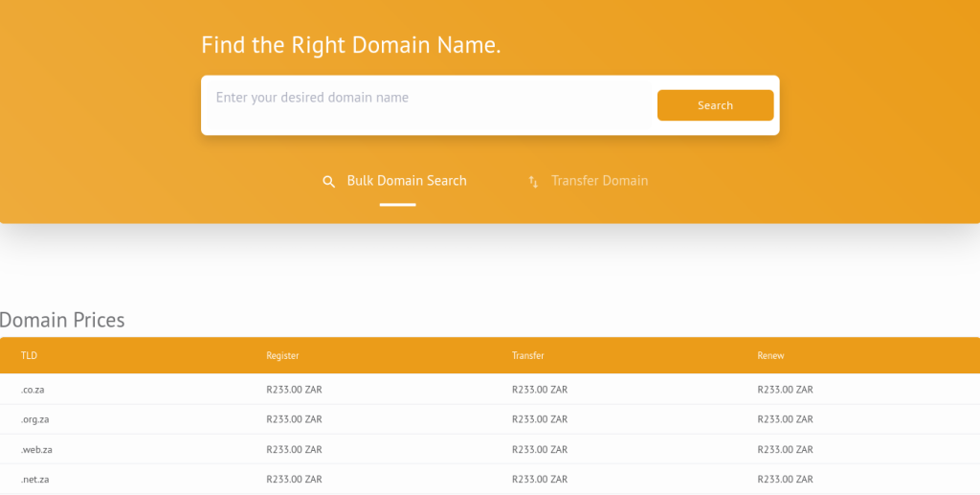Click the Domain Prices heading
The image size is (980, 495).
pos(62,320)
